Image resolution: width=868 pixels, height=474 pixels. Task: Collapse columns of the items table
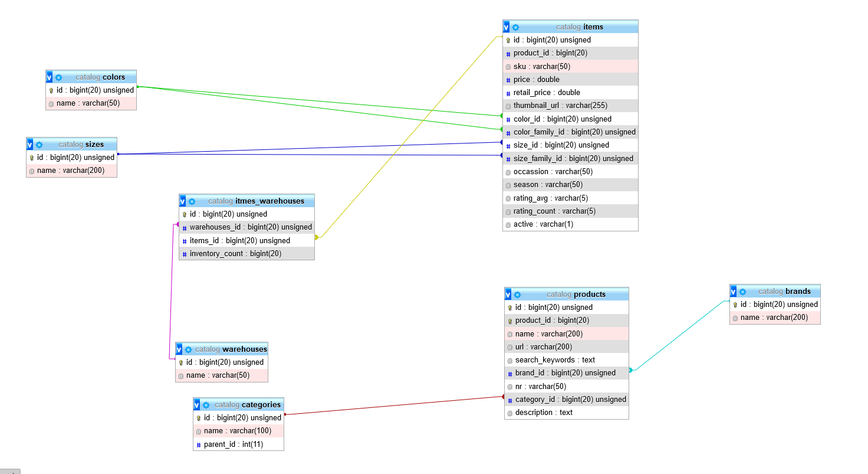507,27
